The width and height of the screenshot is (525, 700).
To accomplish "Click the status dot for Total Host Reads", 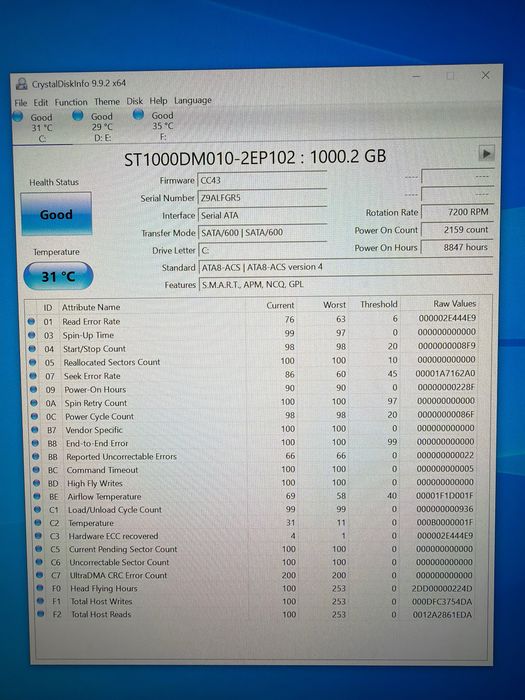I will click(x=41, y=614).
